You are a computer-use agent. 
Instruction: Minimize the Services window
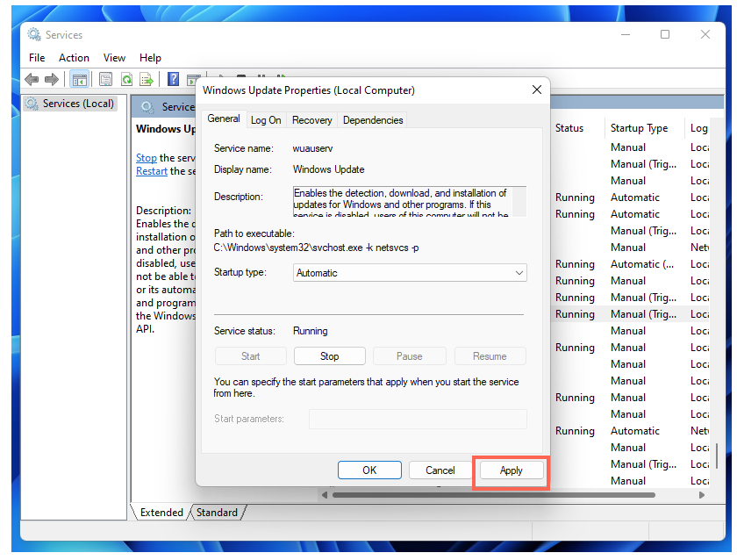click(x=625, y=34)
